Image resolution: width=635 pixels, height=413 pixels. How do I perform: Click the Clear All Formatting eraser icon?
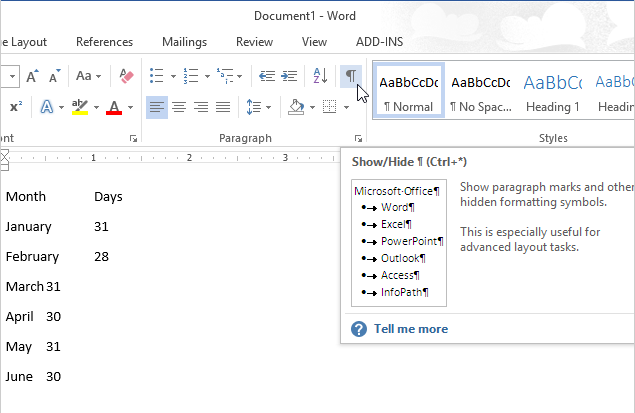[126, 76]
